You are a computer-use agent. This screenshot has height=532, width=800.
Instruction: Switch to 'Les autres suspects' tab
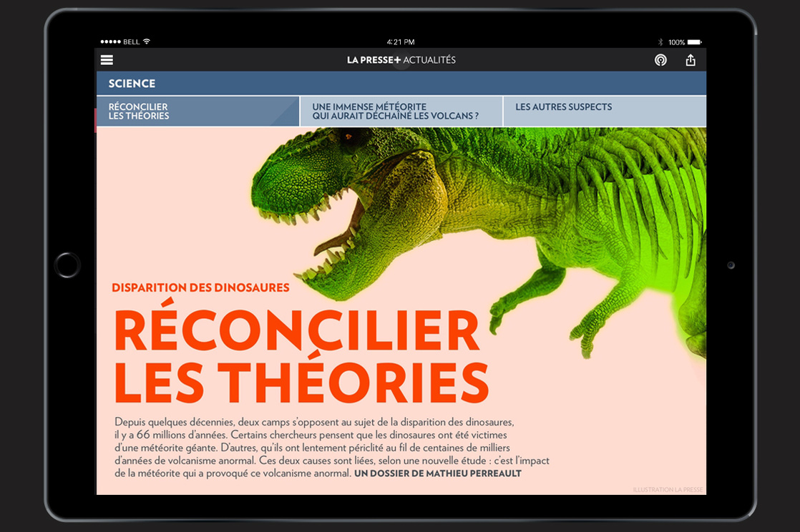[x=605, y=112]
